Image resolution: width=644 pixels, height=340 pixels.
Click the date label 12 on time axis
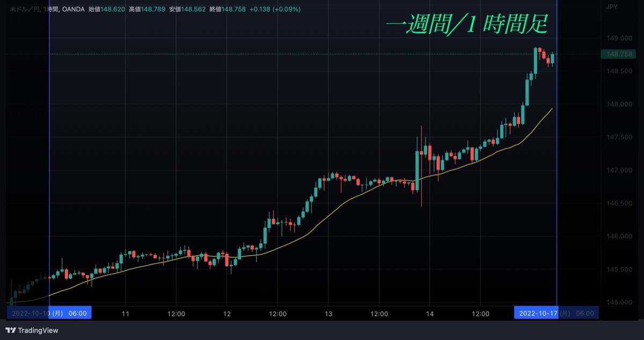tap(227, 314)
